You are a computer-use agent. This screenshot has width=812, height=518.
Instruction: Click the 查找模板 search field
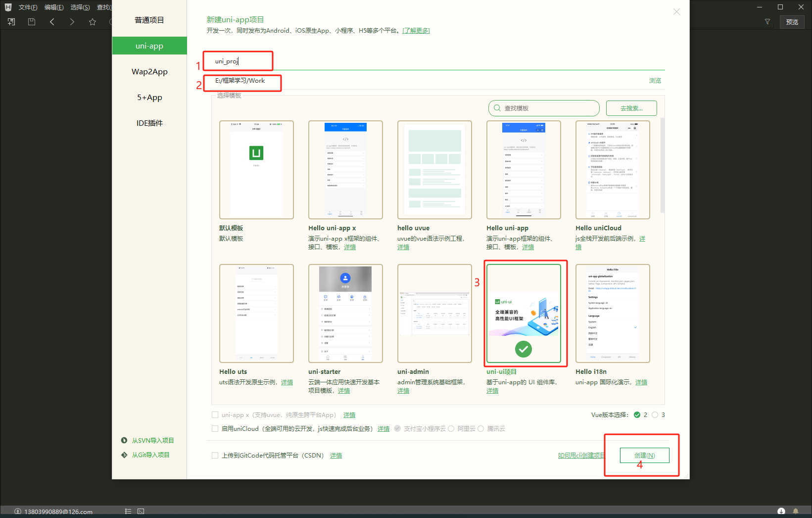[x=544, y=108]
